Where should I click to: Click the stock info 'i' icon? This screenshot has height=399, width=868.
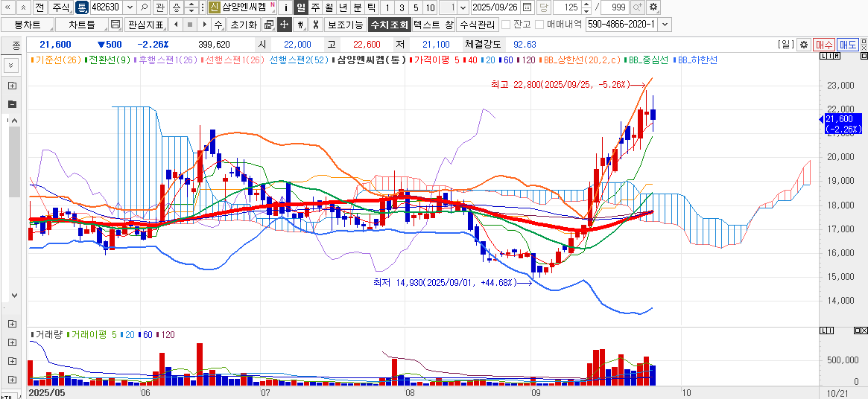[286, 7]
